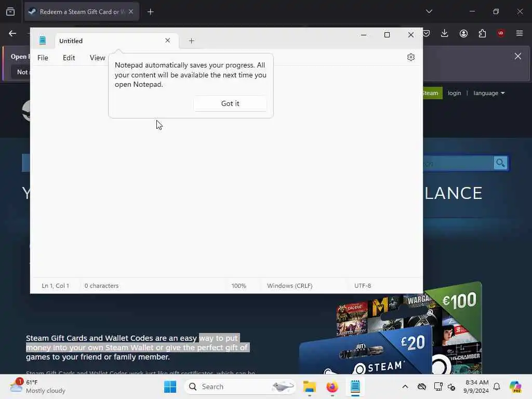Open the Steam language dropdown
Image resolution: width=532 pixels, height=399 pixels.
(x=489, y=93)
